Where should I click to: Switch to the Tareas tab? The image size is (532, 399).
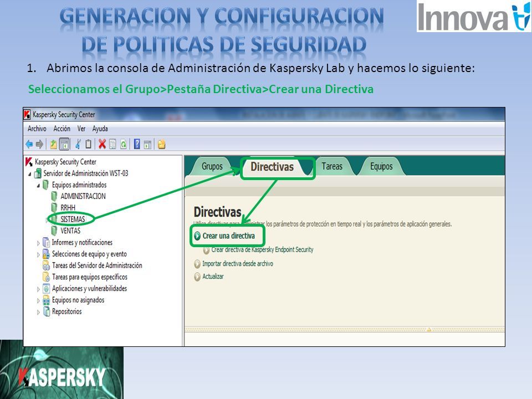332,166
